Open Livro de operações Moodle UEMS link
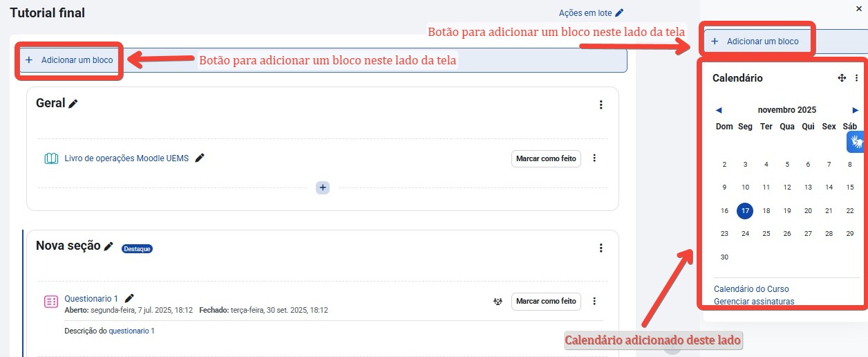Viewport: 868px width, 357px height. 126,158
